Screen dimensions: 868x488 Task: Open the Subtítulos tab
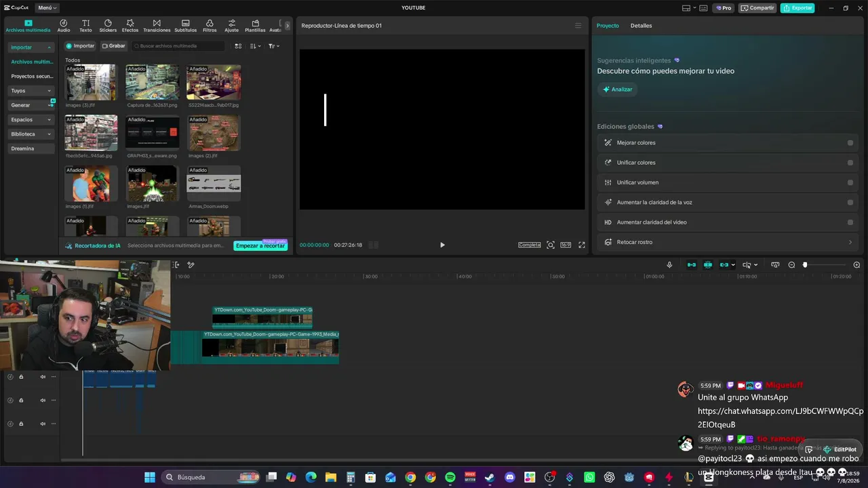point(186,26)
